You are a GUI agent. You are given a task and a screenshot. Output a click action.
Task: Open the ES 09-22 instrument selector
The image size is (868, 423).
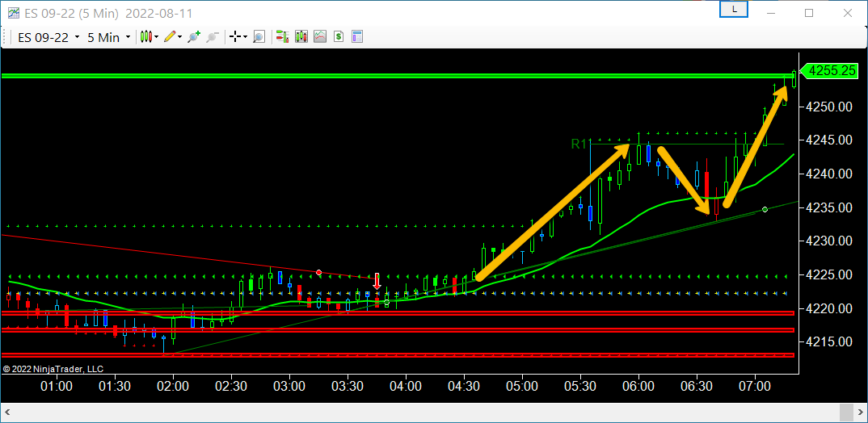(x=48, y=37)
